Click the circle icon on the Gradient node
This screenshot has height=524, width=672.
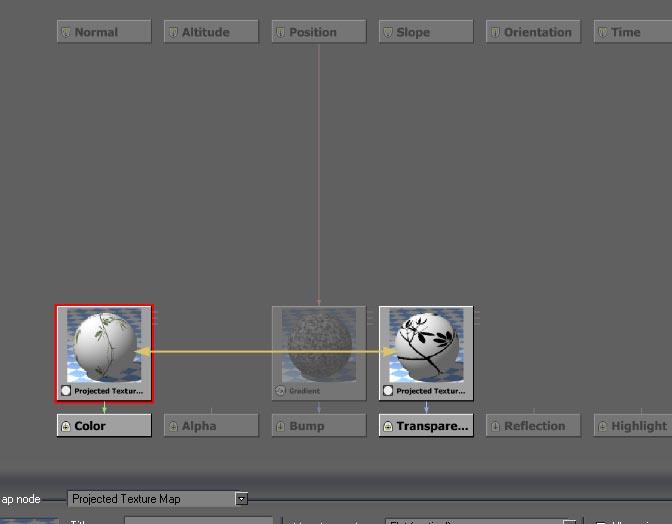[x=281, y=391]
